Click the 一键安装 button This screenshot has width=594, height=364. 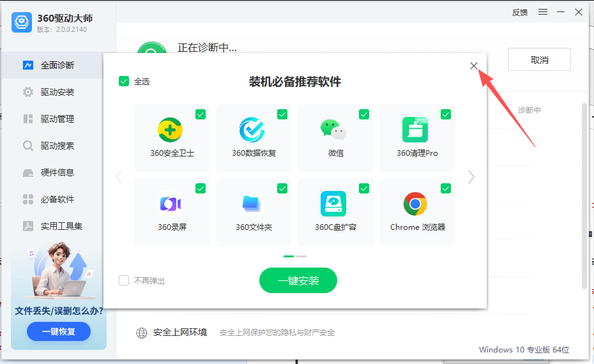pos(298,280)
